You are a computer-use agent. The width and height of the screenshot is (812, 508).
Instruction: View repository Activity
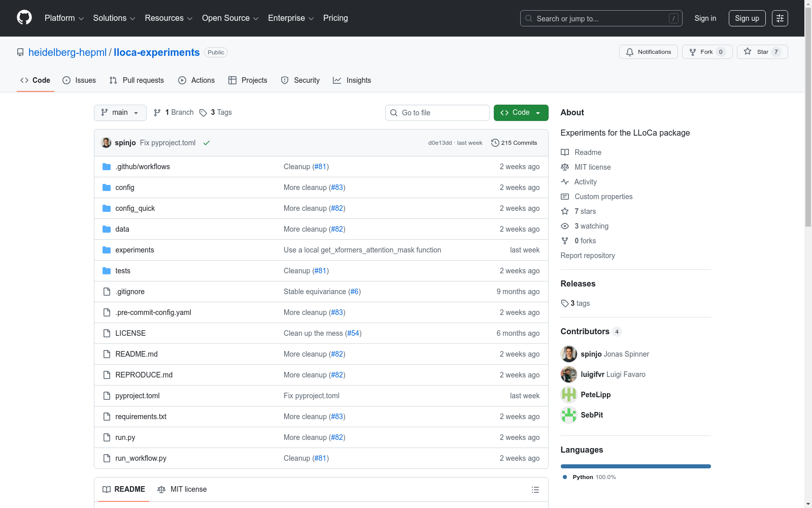click(x=579, y=182)
